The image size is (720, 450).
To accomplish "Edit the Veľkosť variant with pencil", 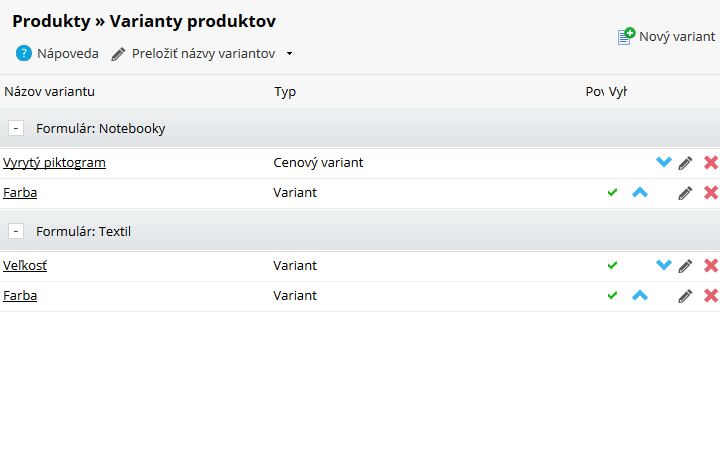I will [685, 266].
